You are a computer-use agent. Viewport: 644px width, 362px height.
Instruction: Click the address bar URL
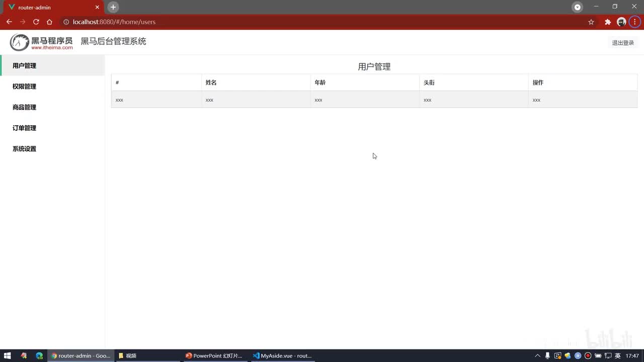point(114,22)
